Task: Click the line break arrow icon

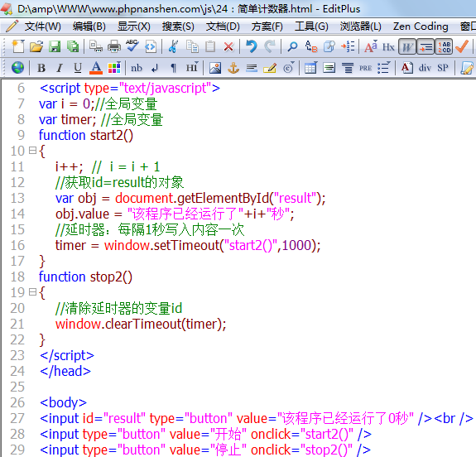Action: (x=155, y=68)
